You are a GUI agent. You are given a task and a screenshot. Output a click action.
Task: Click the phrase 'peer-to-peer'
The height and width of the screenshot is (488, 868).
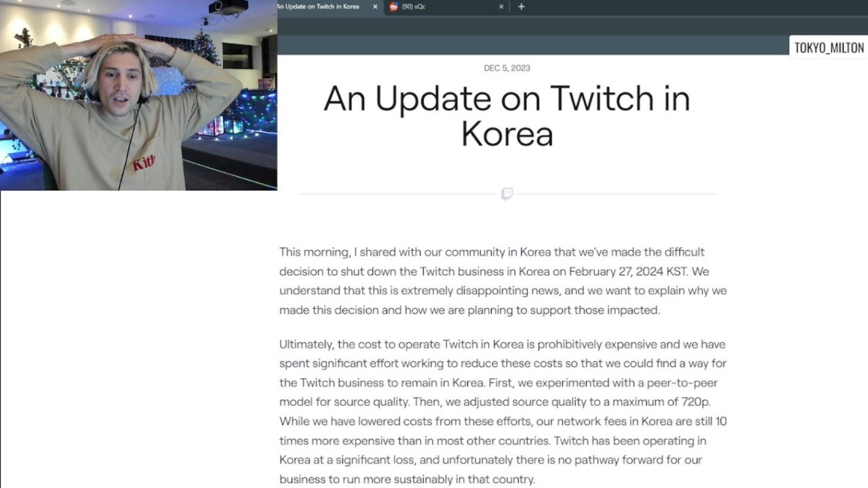pyautogui.click(x=682, y=383)
